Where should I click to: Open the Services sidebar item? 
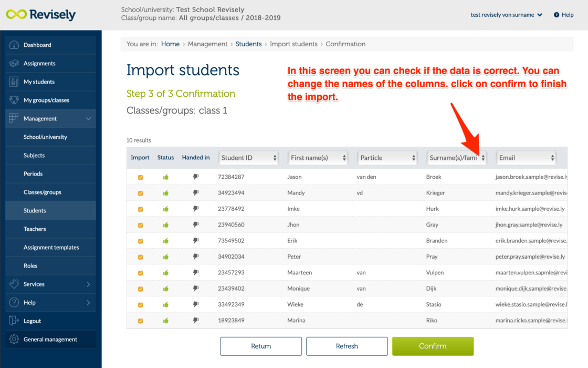(34, 284)
